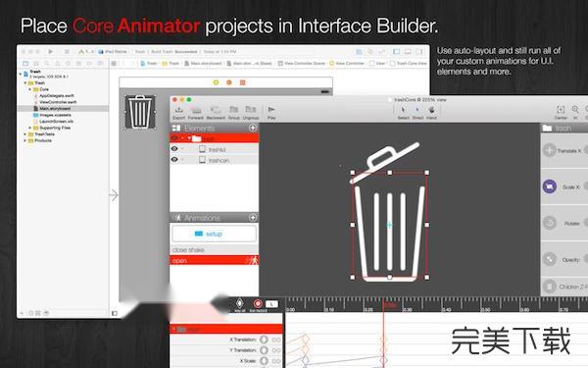The image size is (588, 368).
Task: Click X Translation keyframe diamond at start
Action: (305, 339)
